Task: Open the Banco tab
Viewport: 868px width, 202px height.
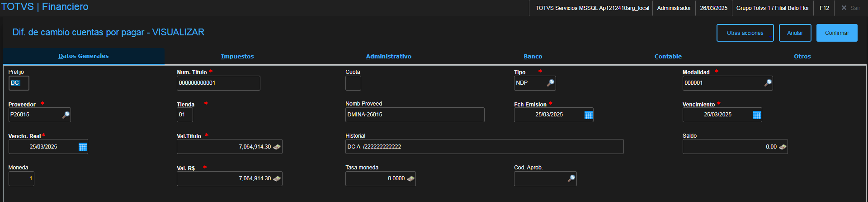Action: [533, 57]
